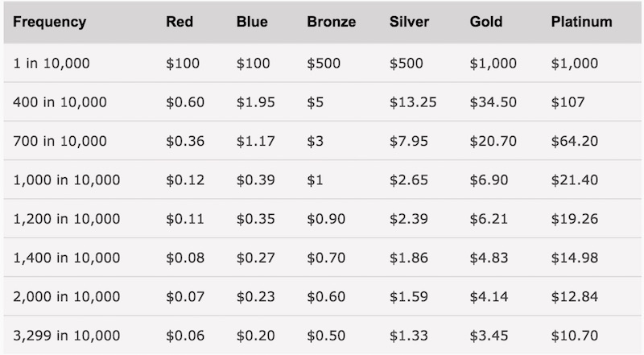Image resolution: width=644 pixels, height=355 pixels.
Task: Click the $12.84 Platinum prize value
Action: pyautogui.click(x=575, y=296)
